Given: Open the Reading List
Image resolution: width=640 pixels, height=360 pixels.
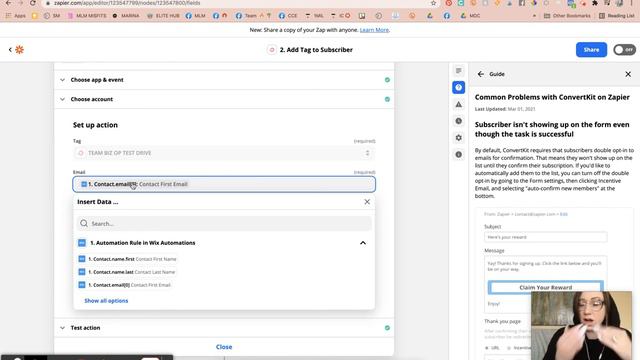Looking at the screenshot, I should coord(616,16).
